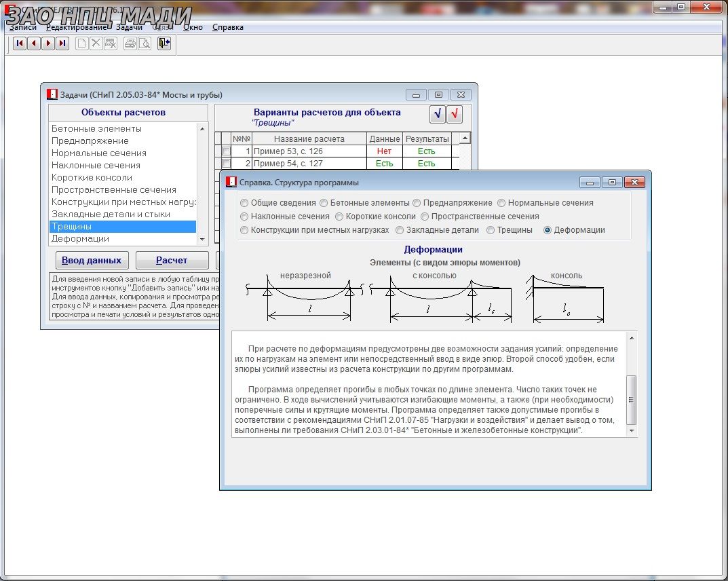Open print preview from the toolbar
The image size is (728, 581).
(x=145, y=43)
